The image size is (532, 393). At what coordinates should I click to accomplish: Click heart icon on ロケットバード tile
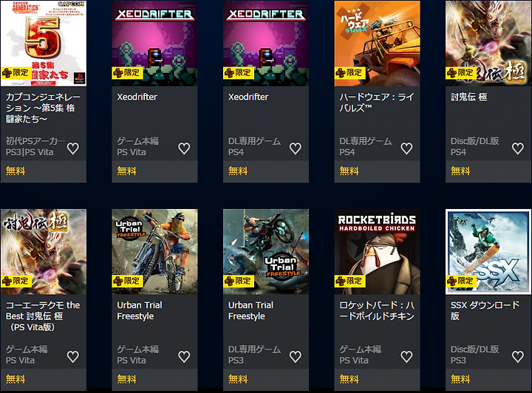[x=407, y=357]
